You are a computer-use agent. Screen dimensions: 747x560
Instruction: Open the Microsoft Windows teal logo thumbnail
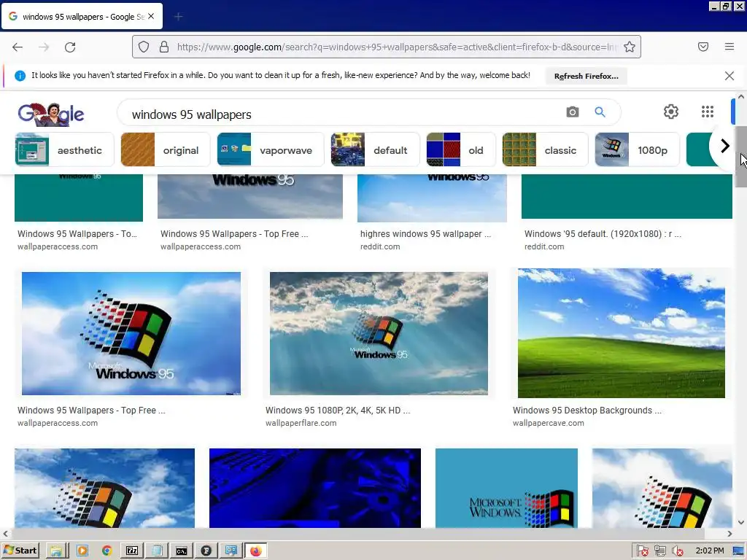tap(506, 488)
